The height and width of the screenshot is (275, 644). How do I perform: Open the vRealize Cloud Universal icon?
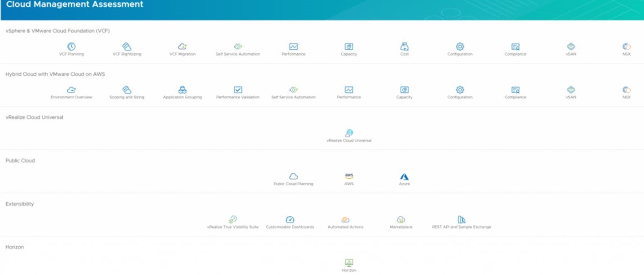pos(349,133)
